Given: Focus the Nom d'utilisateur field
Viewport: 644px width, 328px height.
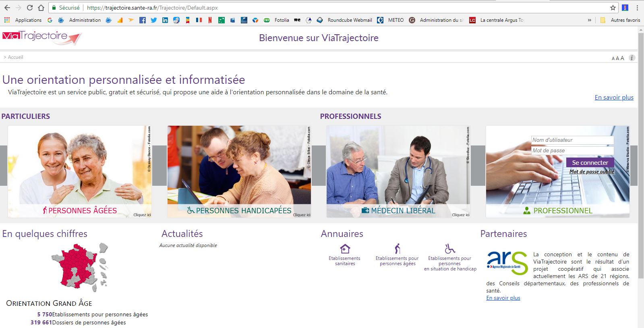Looking at the screenshot, I should click(x=572, y=140).
